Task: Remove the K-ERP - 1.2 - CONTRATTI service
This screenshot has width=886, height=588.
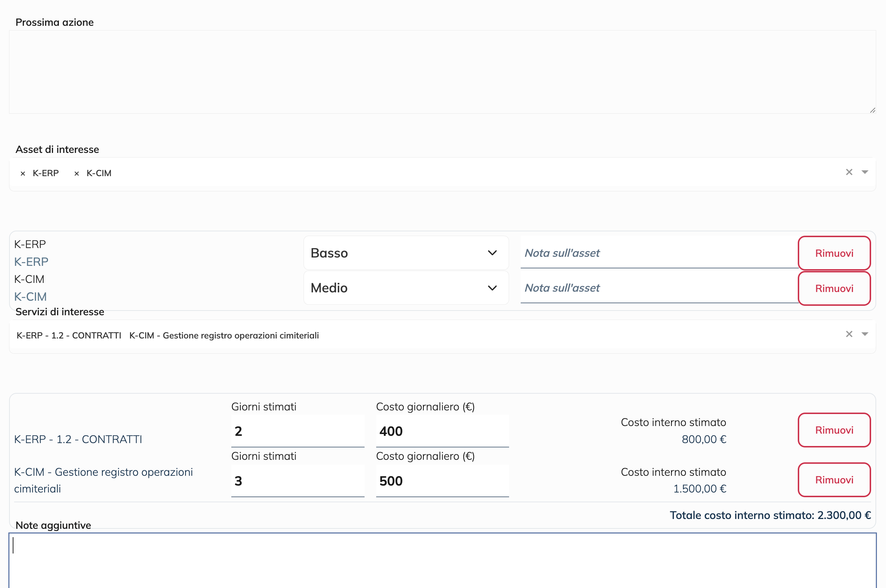Action: (x=834, y=430)
